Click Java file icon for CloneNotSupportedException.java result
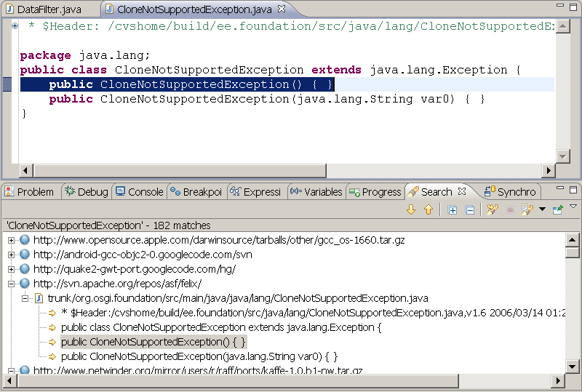582x392 pixels. (x=39, y=298)
